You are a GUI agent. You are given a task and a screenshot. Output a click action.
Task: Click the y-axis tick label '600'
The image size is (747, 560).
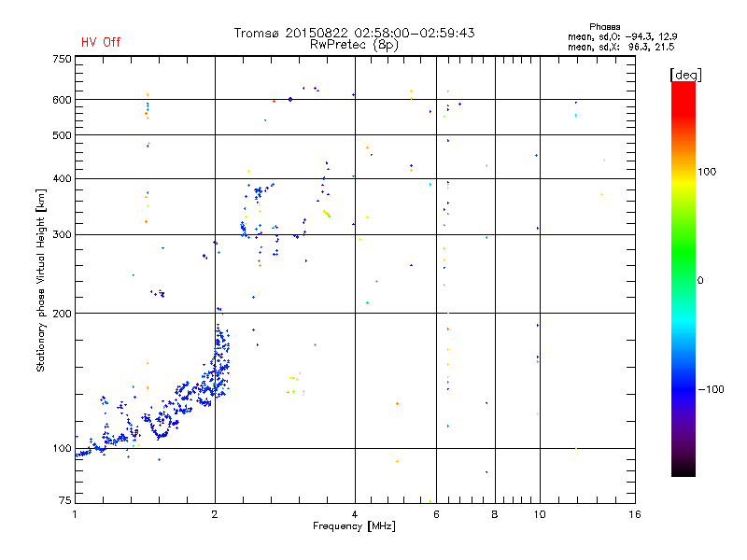click(x=62, y=100)
